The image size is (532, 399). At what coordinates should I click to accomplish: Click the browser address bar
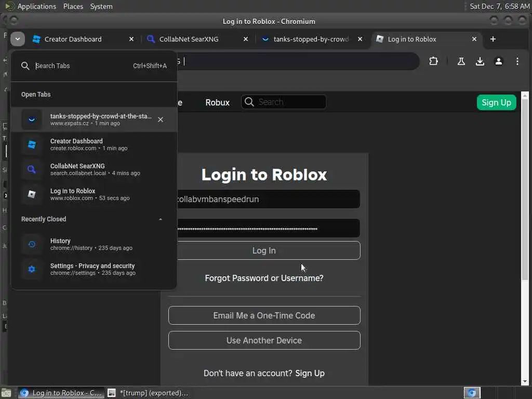(299, 61)
